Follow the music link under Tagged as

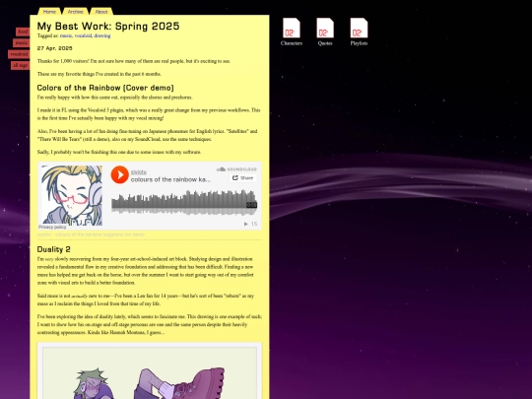[x=66, y=35]
